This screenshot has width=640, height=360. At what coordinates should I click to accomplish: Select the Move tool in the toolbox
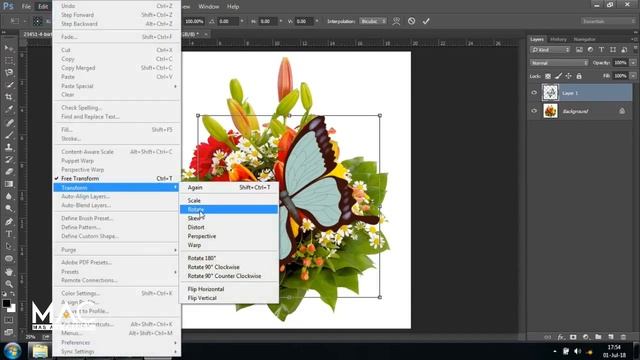9,48
